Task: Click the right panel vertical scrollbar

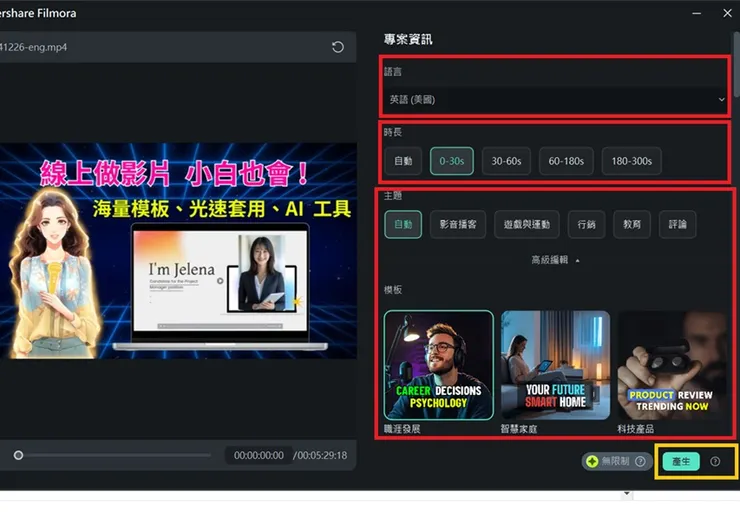Action: tap(736, 65)
